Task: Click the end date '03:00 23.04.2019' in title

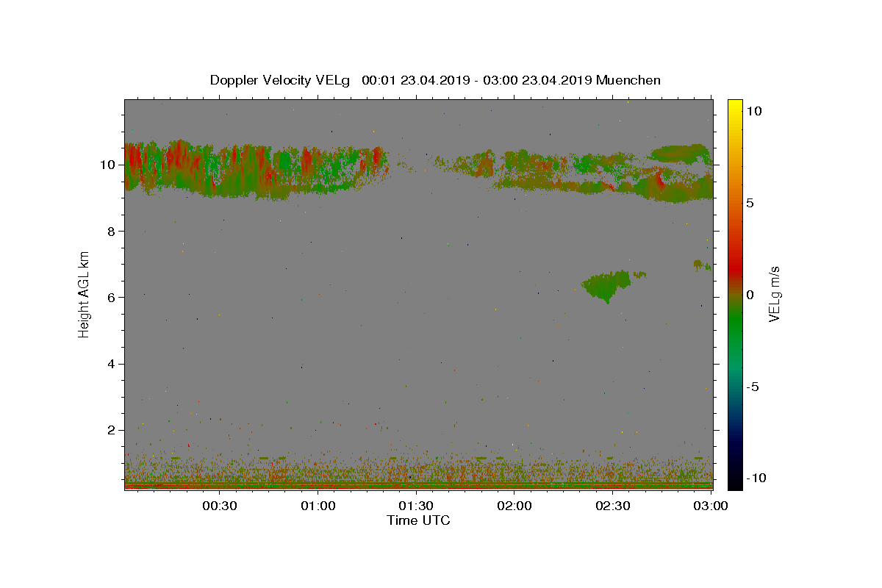Action: (x=536, y=80)
